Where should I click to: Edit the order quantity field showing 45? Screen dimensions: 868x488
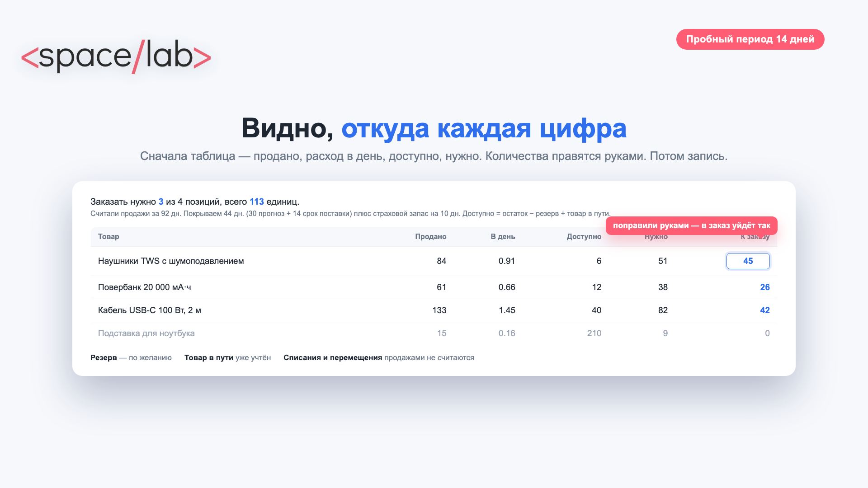pos(748,261)
